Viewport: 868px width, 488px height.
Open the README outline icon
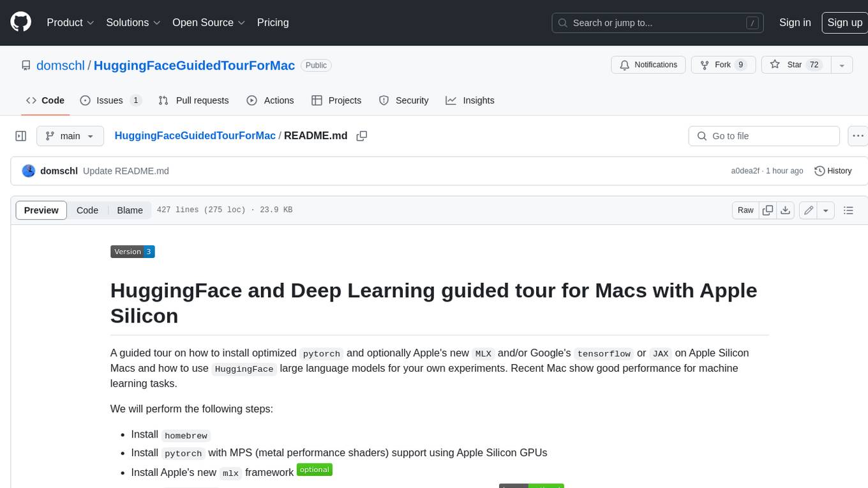pos(848,210)
